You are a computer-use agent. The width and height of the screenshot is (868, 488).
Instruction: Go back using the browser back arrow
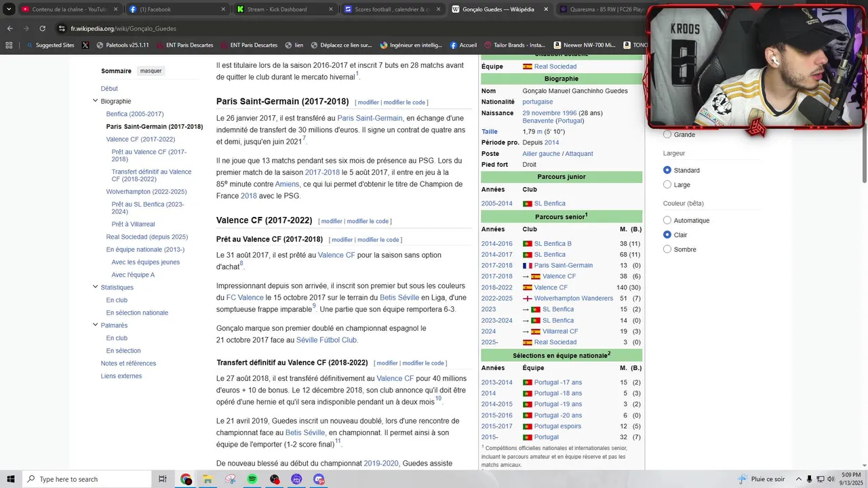click(9, 28)
